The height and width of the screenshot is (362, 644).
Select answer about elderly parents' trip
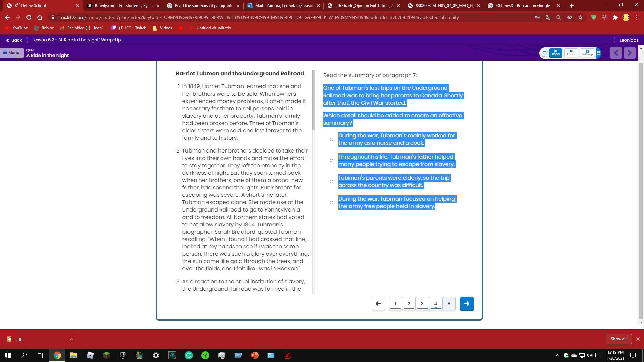pos(331,182)
